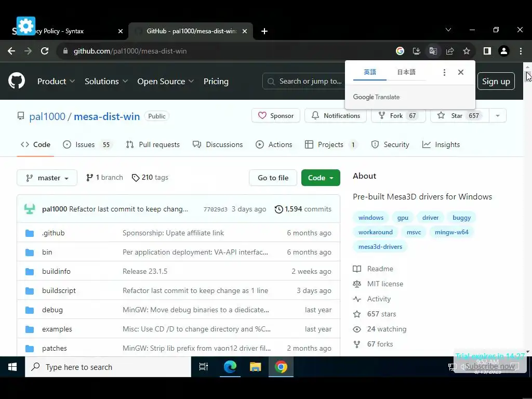The height and width of the screenshot is (399, 532).
Task: Click pal1000 avatar in latest commit row
Action: tap(30, 209)
